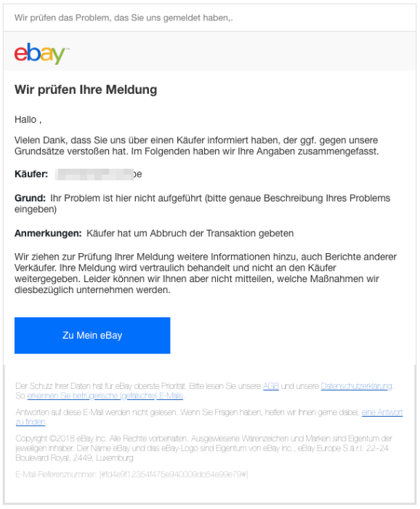Open the Datenschutzerklärung link

(x=357, y=386)
